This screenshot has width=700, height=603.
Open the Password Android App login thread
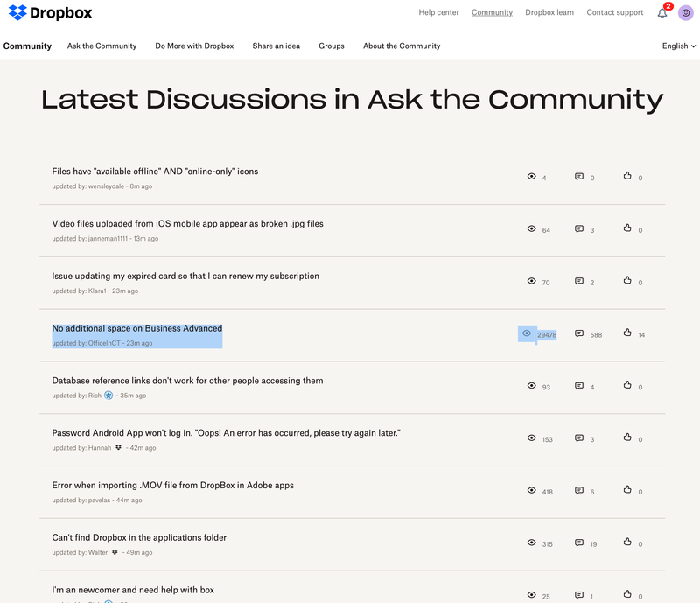coord(226,433)
